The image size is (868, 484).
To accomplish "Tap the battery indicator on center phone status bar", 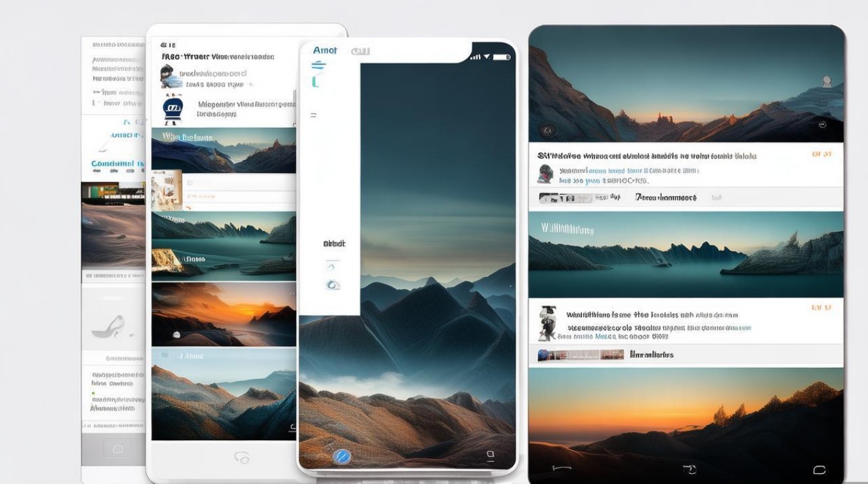I will [501, 57].
